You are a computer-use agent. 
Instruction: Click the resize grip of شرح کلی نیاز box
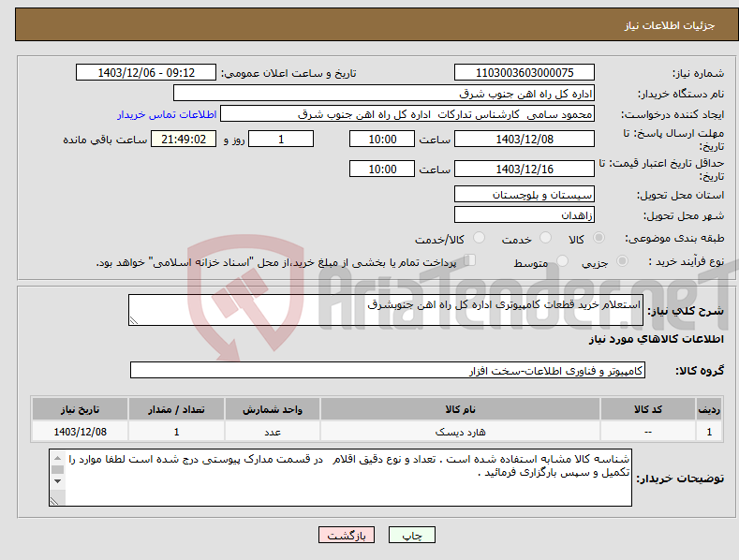click(x=134, y=320)
